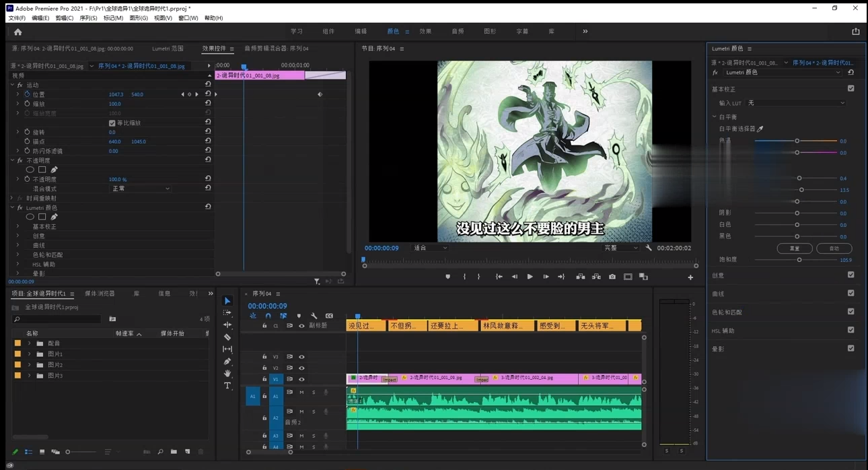
Task: Open timeline display settings wrench icon
Action: [x=314, y=316]
